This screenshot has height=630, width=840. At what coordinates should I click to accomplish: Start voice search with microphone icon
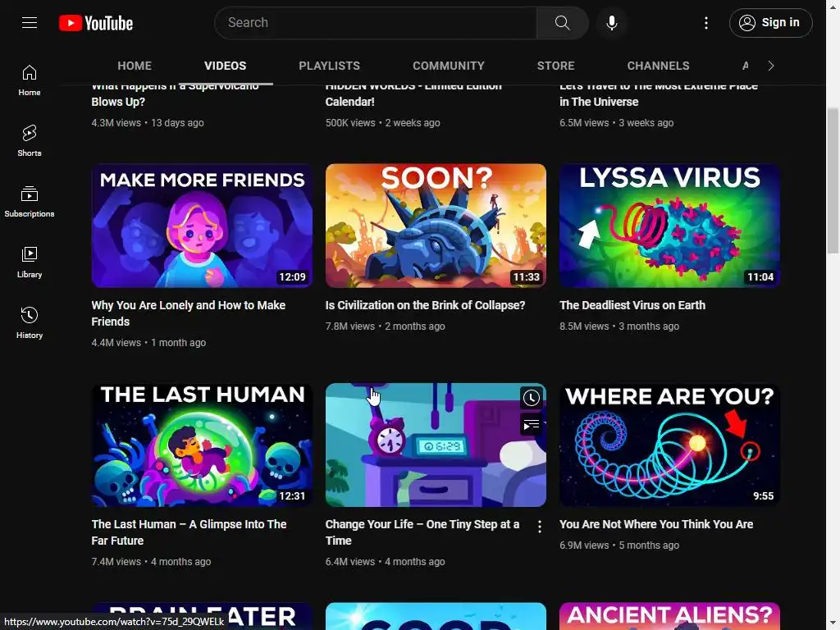(611, 22)
